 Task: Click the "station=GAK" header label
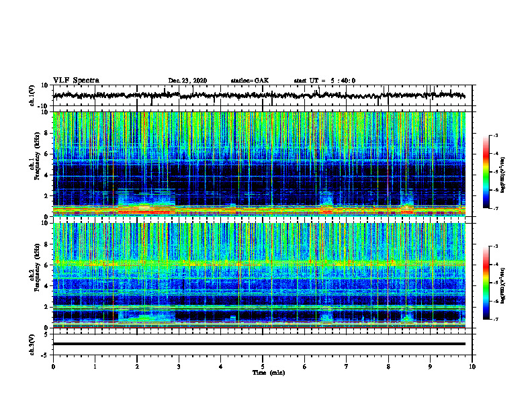click(x=250, y=81)
